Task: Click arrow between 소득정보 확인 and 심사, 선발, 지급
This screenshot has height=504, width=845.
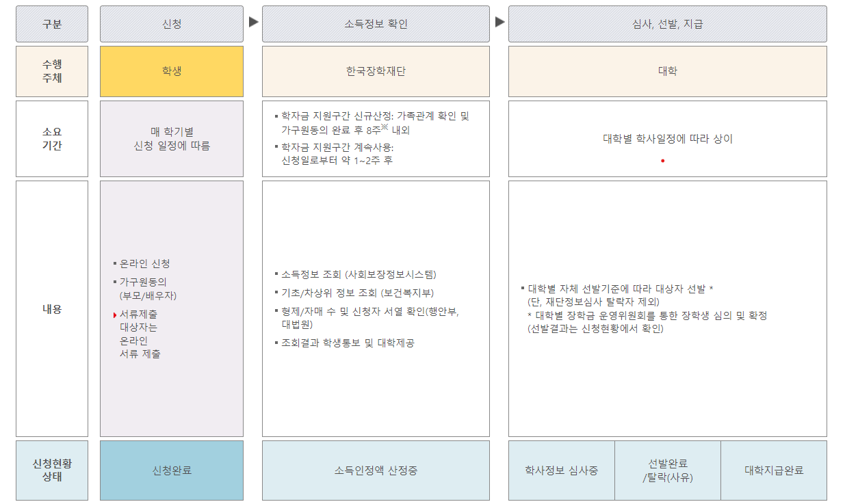Action: (x=499, y=22)
